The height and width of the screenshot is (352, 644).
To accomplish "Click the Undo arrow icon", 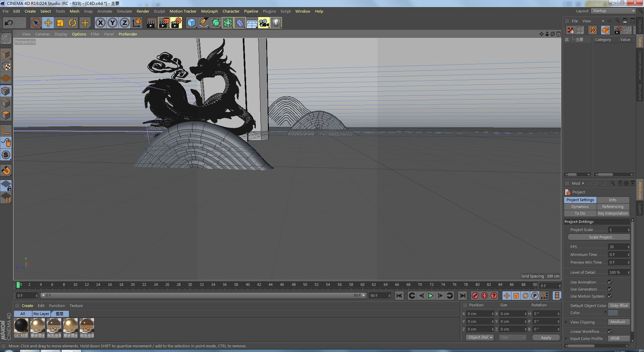I will pos(9,23).
